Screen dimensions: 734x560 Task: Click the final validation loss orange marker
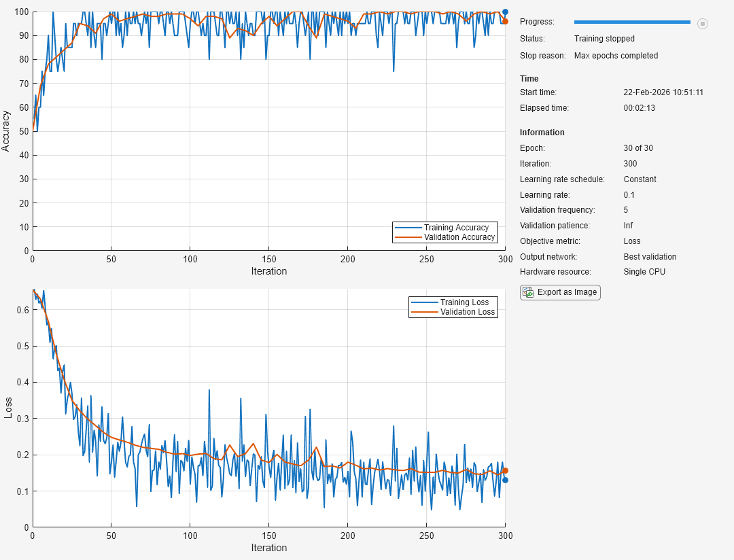505,470
